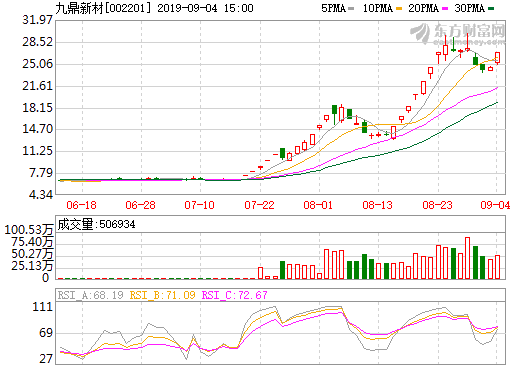Click the 4.34 price axis label
Viewport: 520px width, 365px height.
click(x=41, y=195)
